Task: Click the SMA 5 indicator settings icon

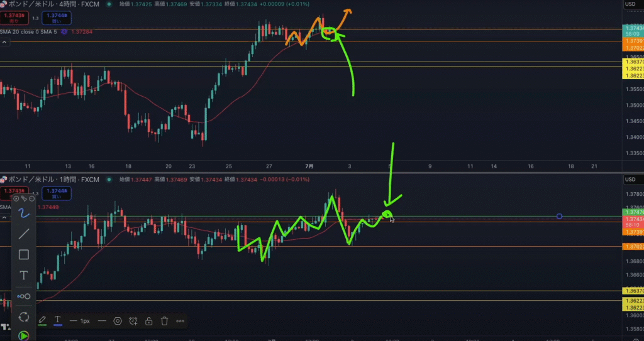Action: tap(64, 31)
